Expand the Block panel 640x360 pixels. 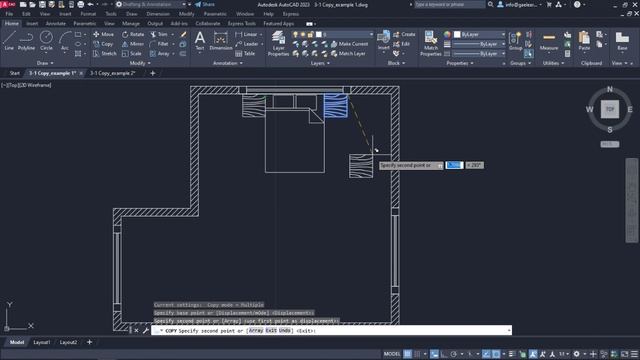[396, 63]
